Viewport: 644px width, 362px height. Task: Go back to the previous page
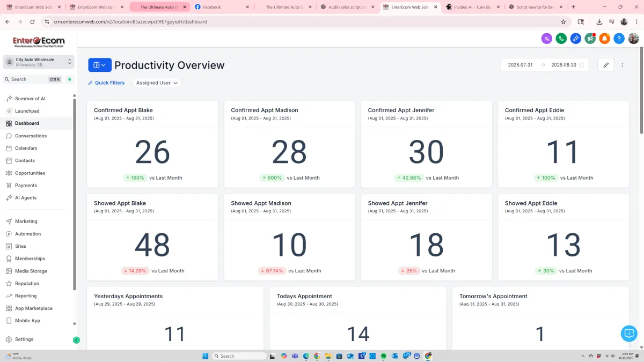click(8, 22)
